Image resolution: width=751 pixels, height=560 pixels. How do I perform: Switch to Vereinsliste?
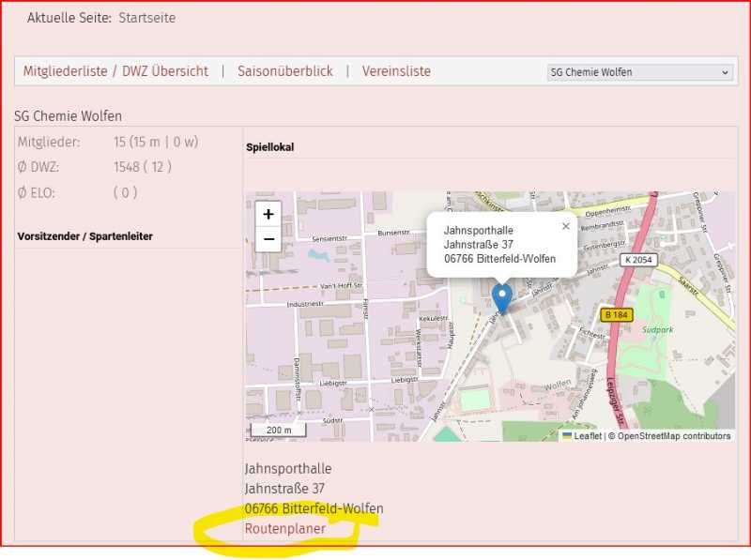(x=396, y=71)
